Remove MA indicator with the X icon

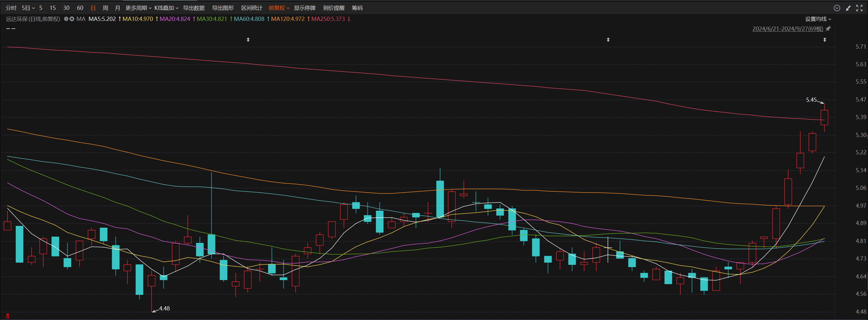(x=72, y=19)
